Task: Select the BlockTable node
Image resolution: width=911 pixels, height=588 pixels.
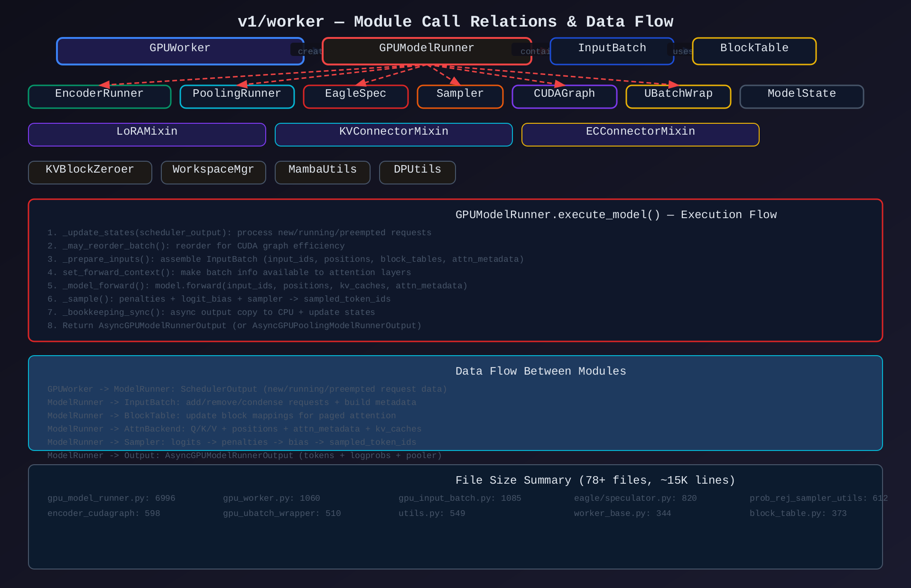Action: click(x=754, y=51)
